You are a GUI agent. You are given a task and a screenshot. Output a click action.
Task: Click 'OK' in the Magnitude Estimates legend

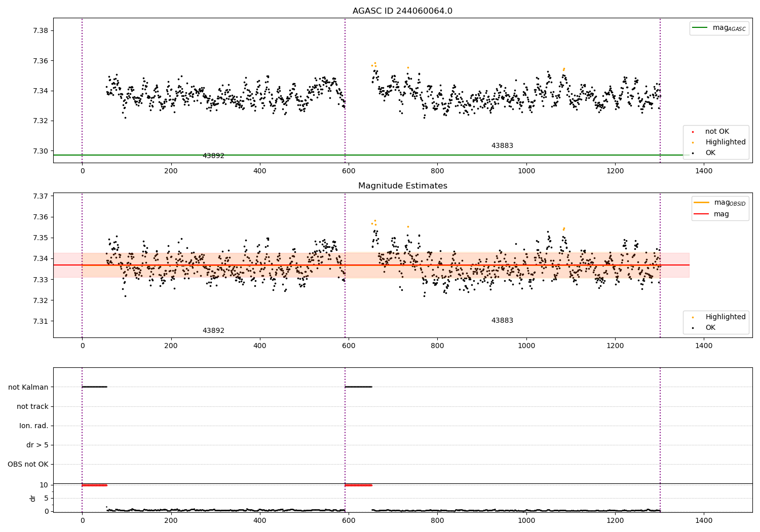(x=710, y=328)
